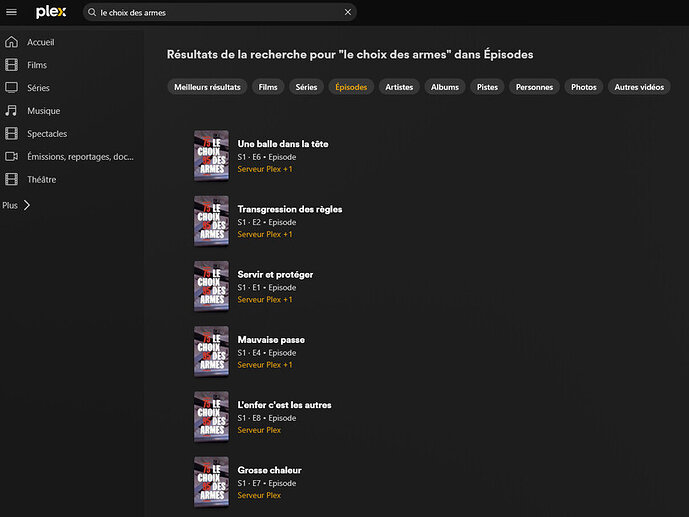This screenshot has width=689, height=517.
Task: Click Serveur Plex +1 under S1 E6
Action: point(265,169)
